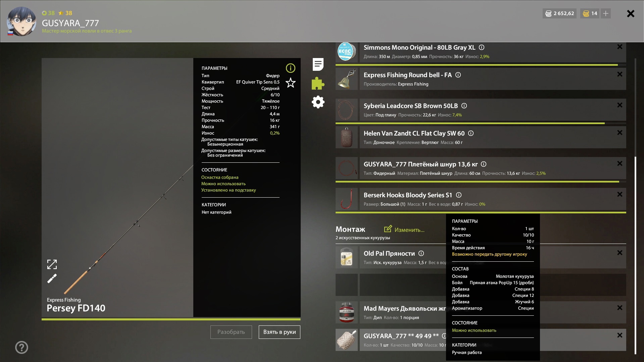This screenshot has height=362, width=644.
Task: Click the Оснастка собрана status text
Action: (x=220, y=177)
